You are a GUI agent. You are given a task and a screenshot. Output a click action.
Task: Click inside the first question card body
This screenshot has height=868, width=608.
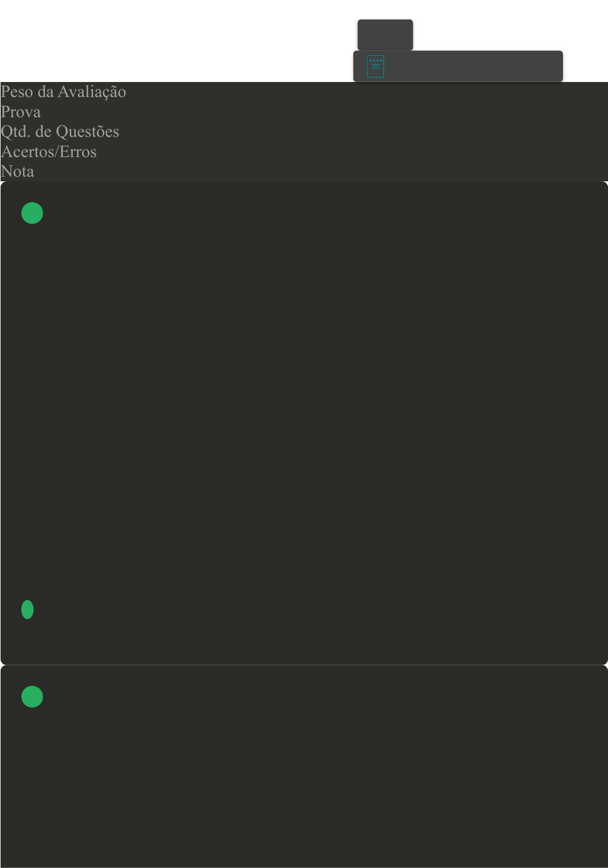(x=304, y=404)
